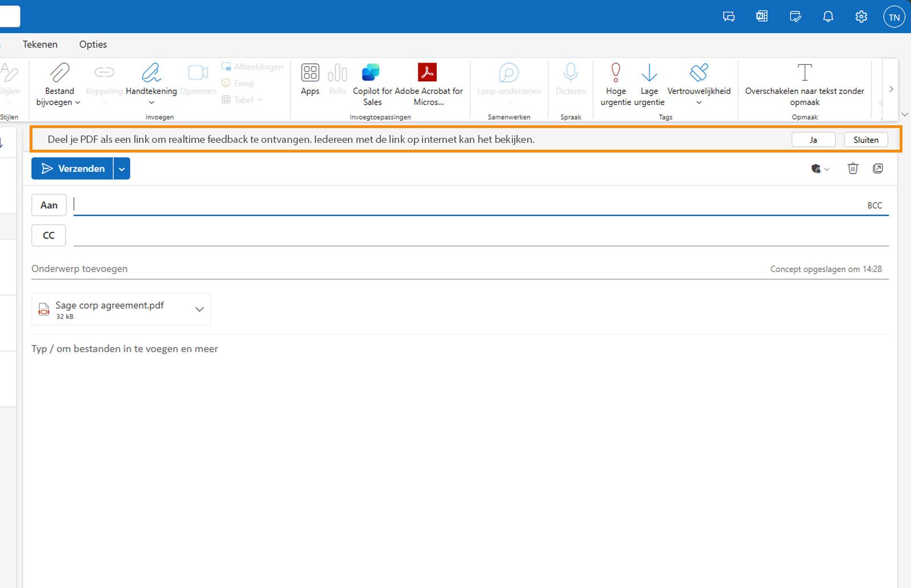Screen dimensions: 911x588
Task: Expand the Sage corp agreement.pdf attachment menu
Action: (x=199, y=309)
